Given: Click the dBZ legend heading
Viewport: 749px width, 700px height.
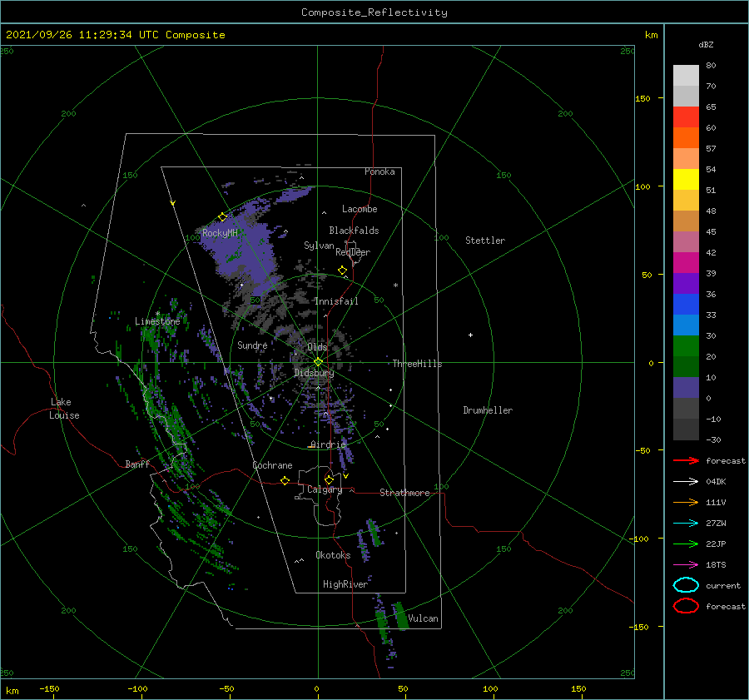Looking at the screenshot, I should tap(706, 45).
